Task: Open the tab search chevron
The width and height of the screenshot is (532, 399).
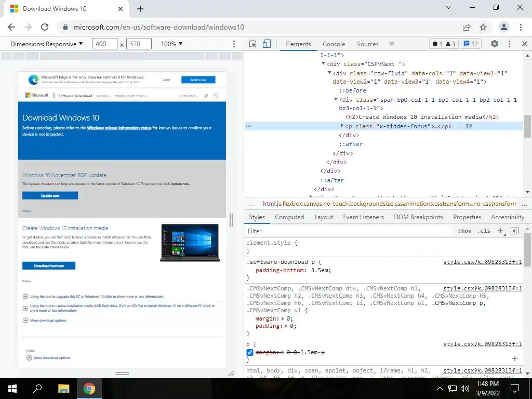Action: 448,7
